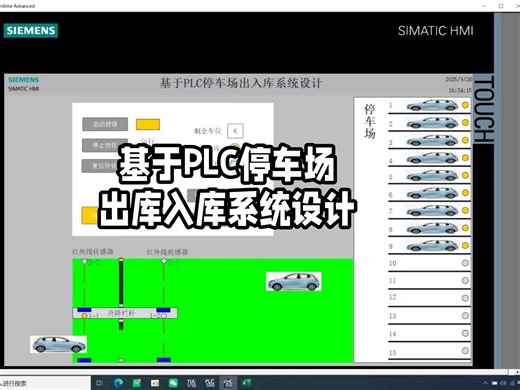Image resolution: width=520 pixels, height=390 pixels.
Task: Click the car icon in parking slot 2
Action: point(433,123)
